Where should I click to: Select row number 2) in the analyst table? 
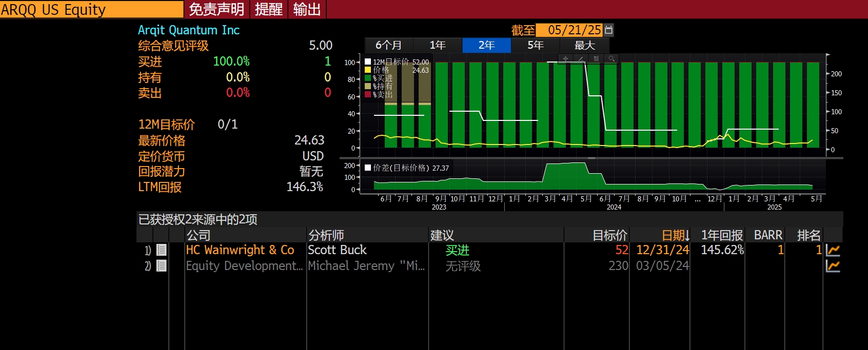tap(148, 266)
